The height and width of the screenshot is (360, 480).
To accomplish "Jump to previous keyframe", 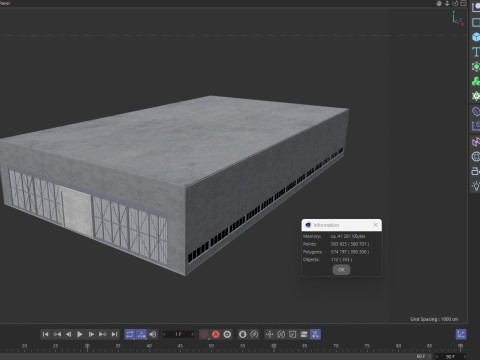I will [57, 334].
